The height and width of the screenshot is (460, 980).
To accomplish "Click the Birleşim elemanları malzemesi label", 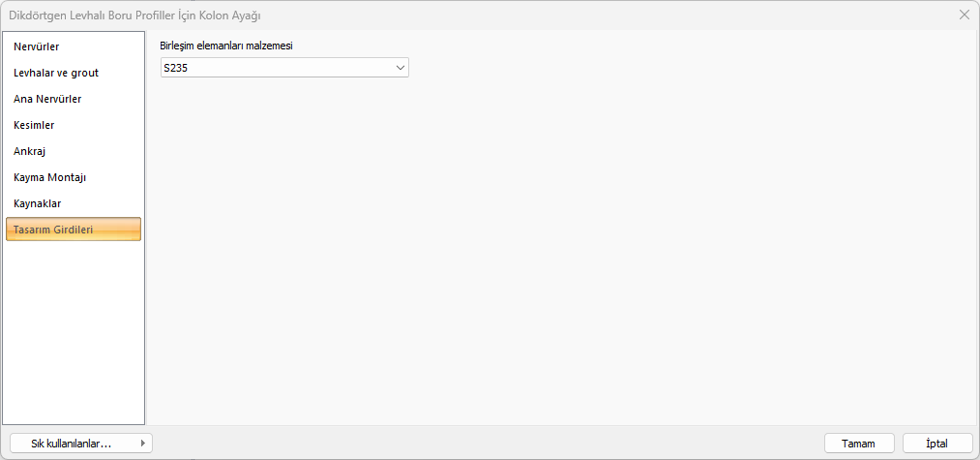I will pos(225,46).
